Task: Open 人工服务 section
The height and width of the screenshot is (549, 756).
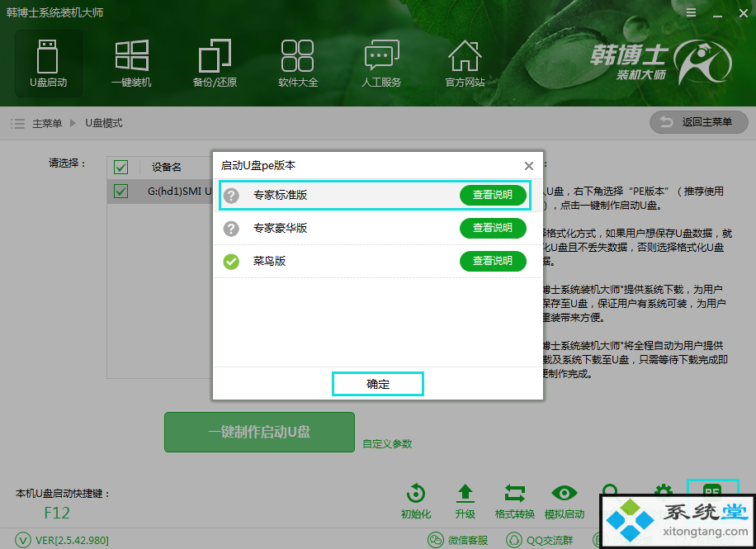Action: [x=381, y=64]
